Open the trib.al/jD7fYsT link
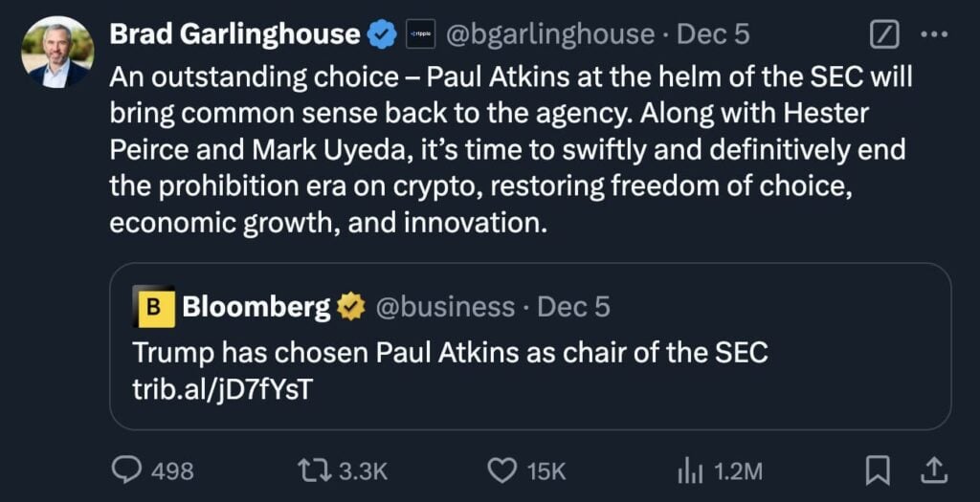 click(x=221, y=389)
